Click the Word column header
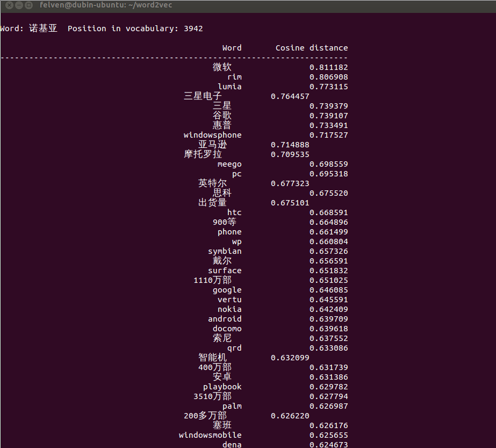Image resolution: width=496 pixels, height=448 pixels. (x=232, y=48)
